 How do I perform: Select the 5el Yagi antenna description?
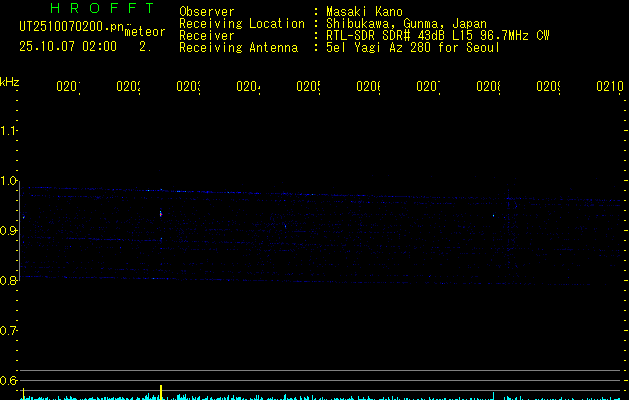coord(412,47)
